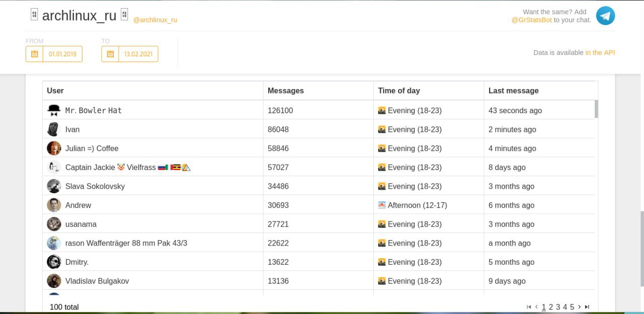Click message count 57027
This screenshot has width=644, height=314.
pos(278,167)
